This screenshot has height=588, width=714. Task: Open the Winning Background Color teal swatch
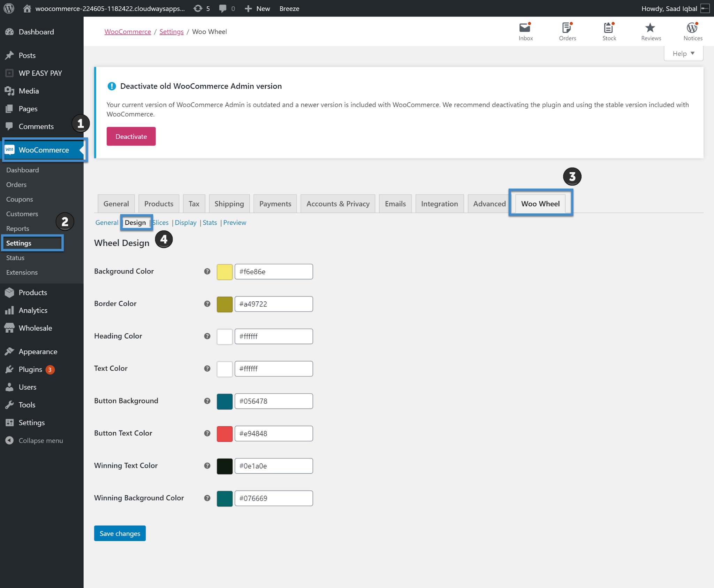(x=225, y=498)
